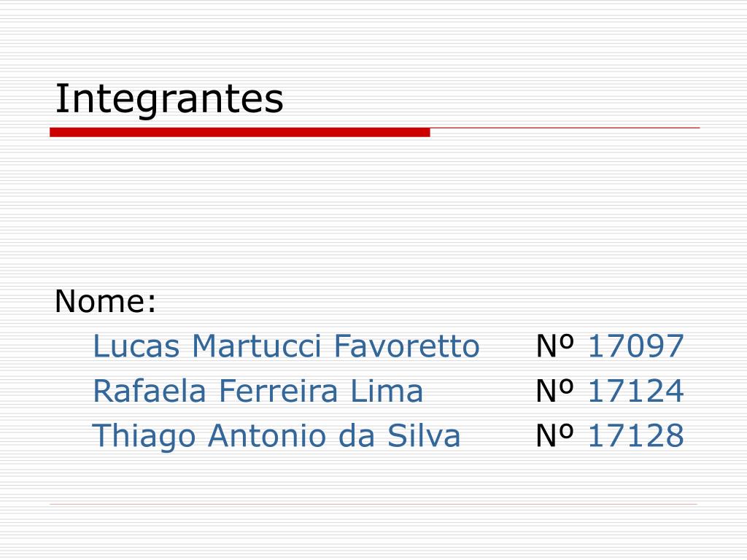Select the surname Favoretto
This screenshot has height=560, width=747.
pyautogui.click(x=406, y=346)
